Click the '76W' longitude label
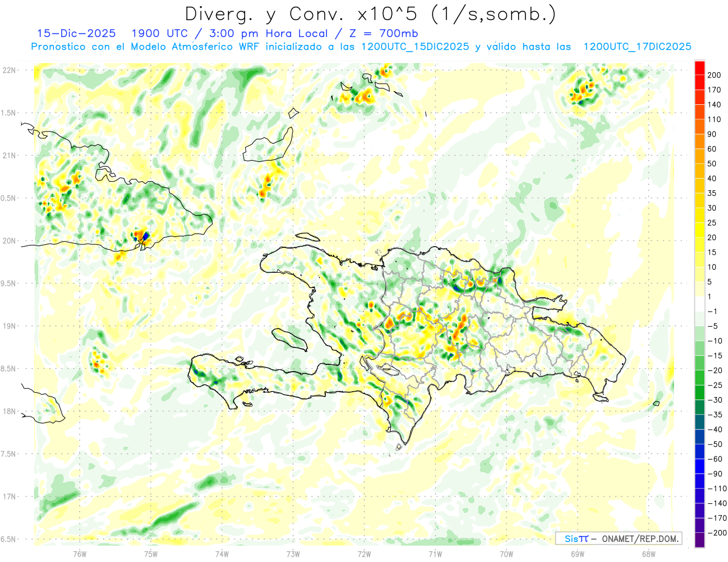Image resolution: width=728 pixels, height=562 pixels. point(79,554)
